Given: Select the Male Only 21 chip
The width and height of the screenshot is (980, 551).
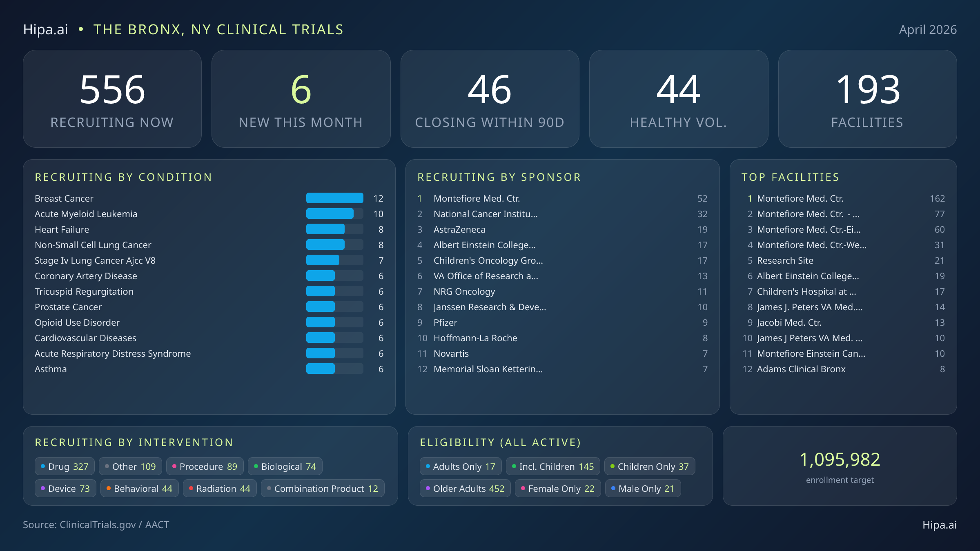Looking at the screenshot, I should (643, 489).
